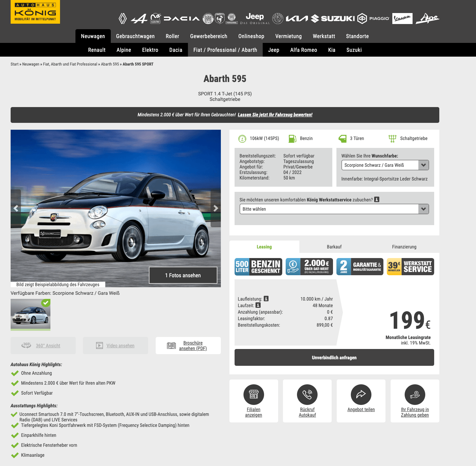Switch to the Leasing tab

tap(264, 247)
